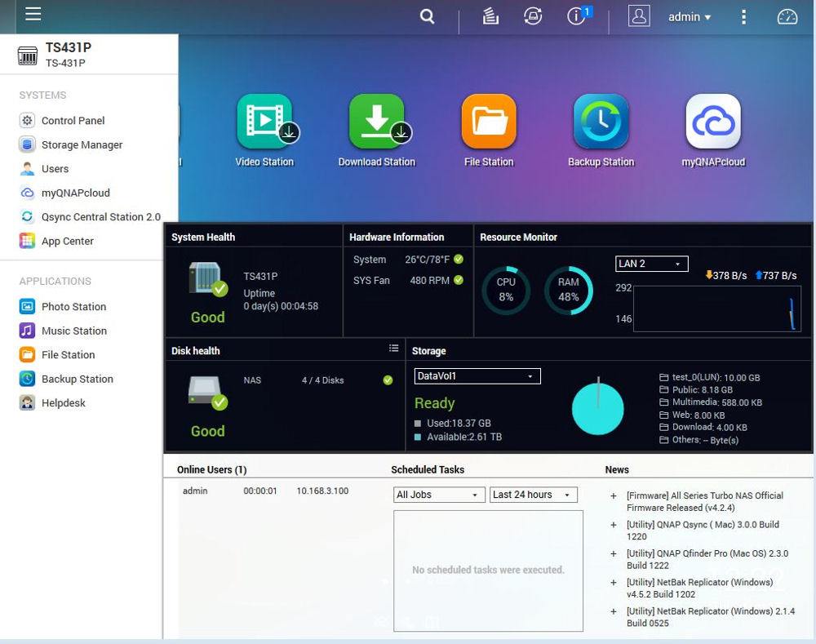Screen dimensions: 816x644
Task: Open the hamburger main menu
Action: point(33,14)
